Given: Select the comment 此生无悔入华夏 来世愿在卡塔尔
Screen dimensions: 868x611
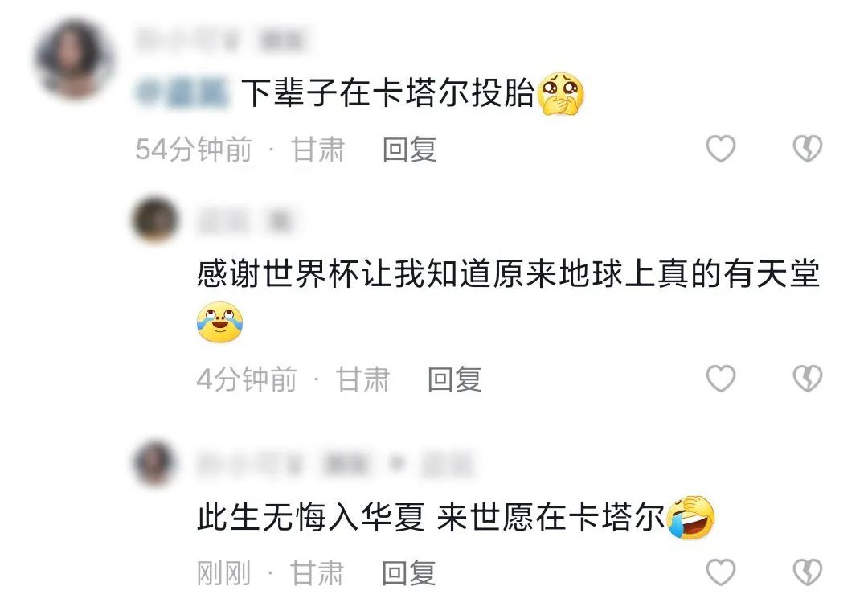Looking at the screenshot, I should [431, 518].
